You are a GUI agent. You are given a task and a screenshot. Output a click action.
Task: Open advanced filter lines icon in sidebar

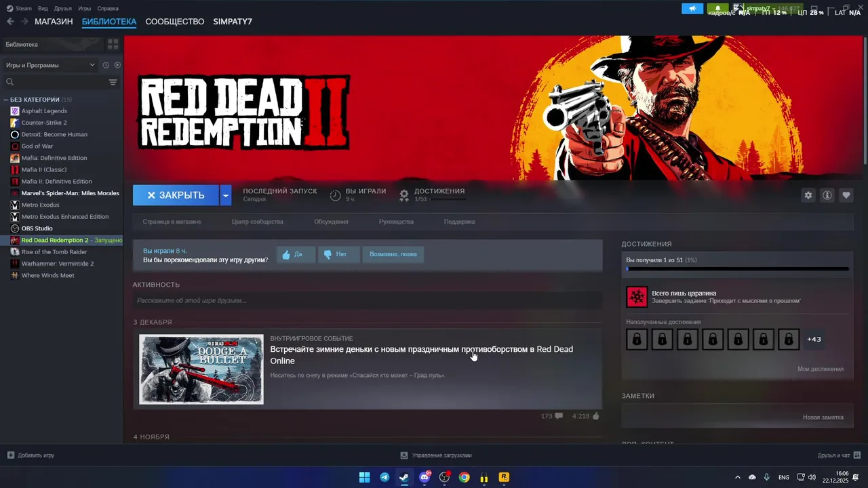click(x=113, y=82)
